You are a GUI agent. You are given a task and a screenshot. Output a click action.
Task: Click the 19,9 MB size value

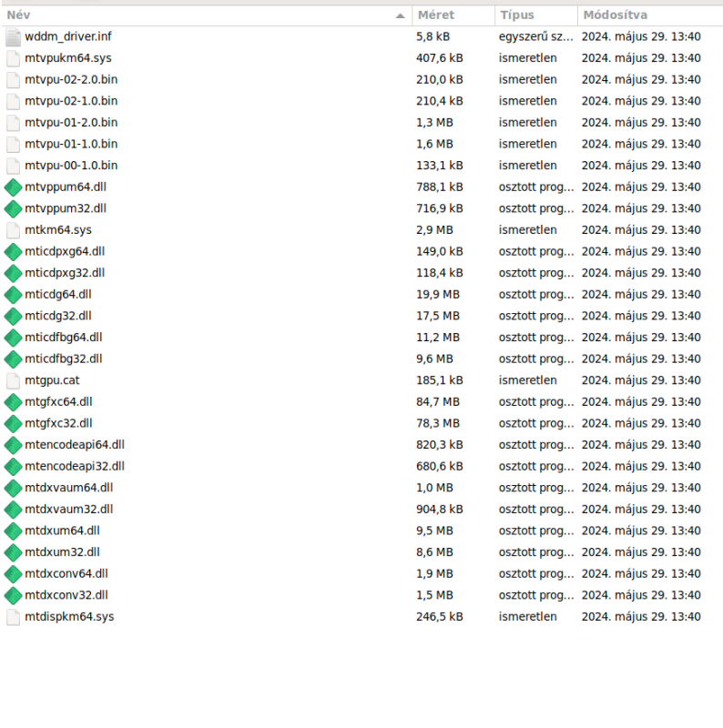point(438,295)
